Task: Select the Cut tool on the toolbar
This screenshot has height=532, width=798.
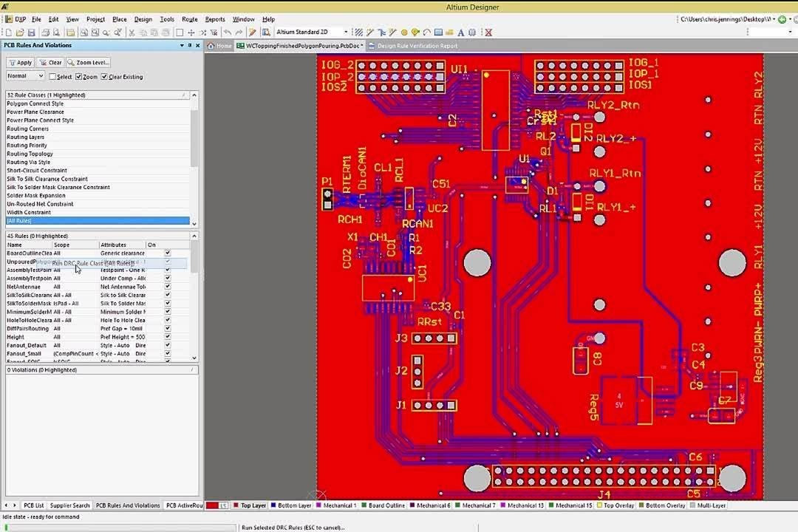Action: click(132, 32)
